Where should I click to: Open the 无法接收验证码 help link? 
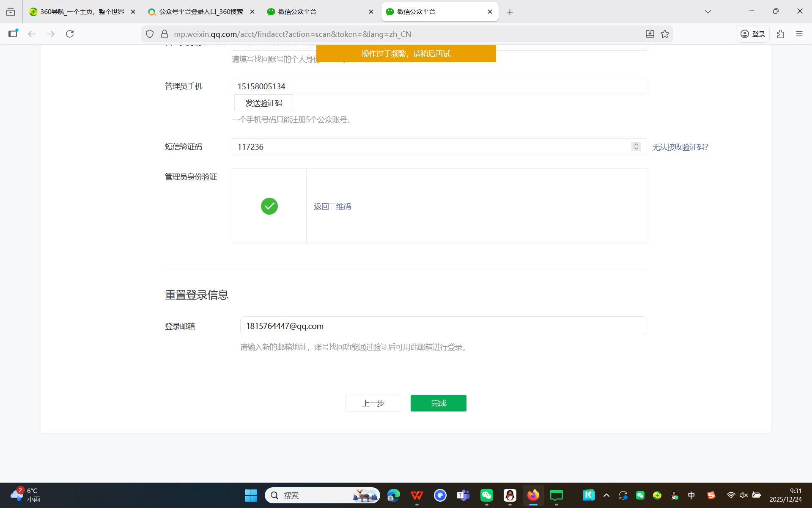pyautogui.click(x=679, y=147)
